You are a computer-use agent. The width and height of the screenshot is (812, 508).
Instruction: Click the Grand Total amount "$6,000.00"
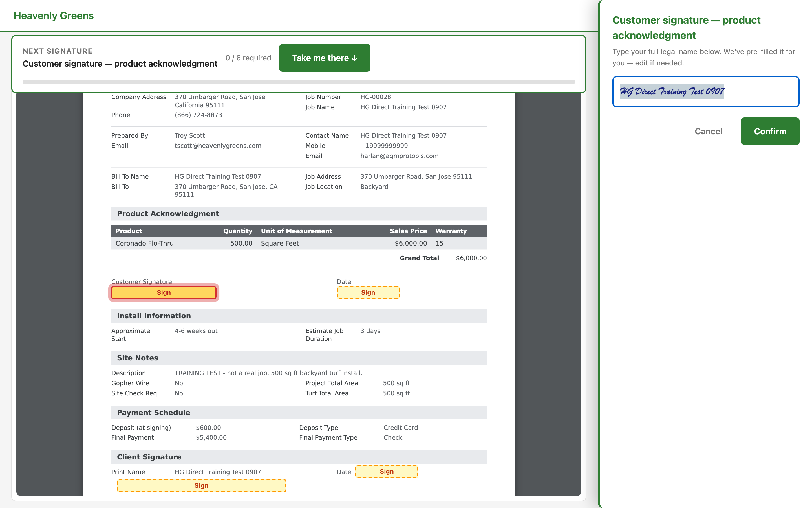471,258
